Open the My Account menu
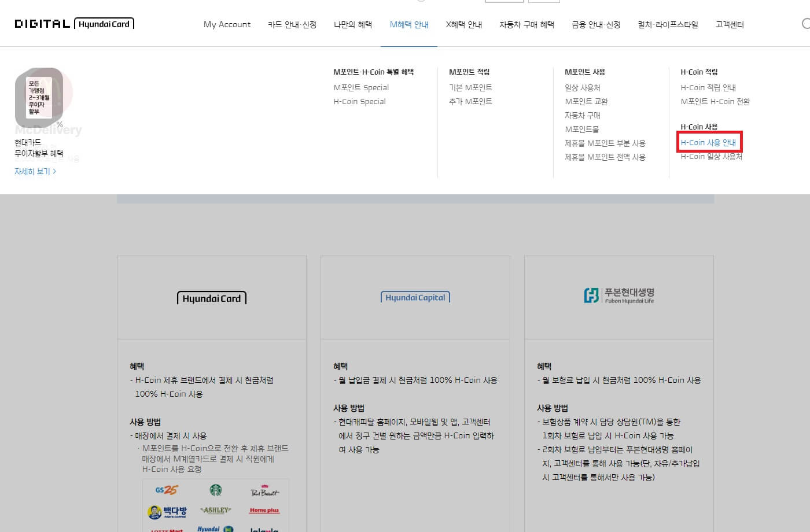The height and width of the screenshot is (532, 810). tap(227, 24)
